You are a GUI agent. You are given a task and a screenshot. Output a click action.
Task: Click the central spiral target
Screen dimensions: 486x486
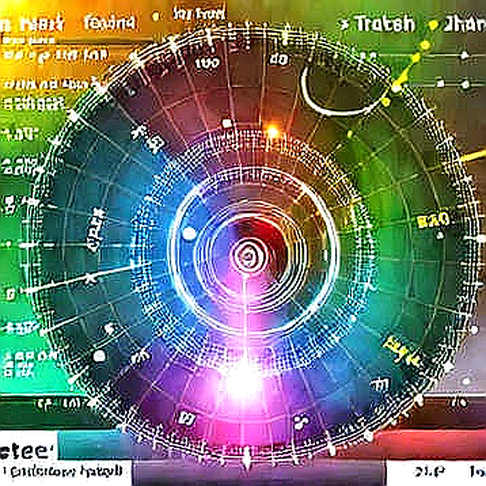[247, 256]
